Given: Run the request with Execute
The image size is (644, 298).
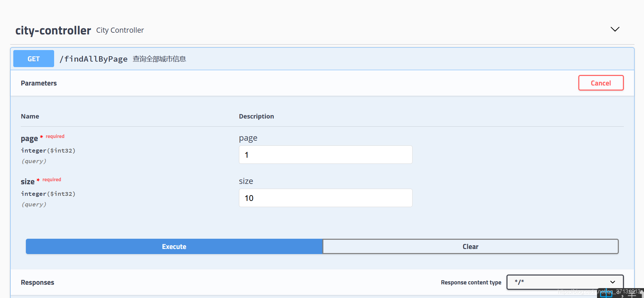Looking at the screenshot, I should pyautogui.click(x=174, y=247).
